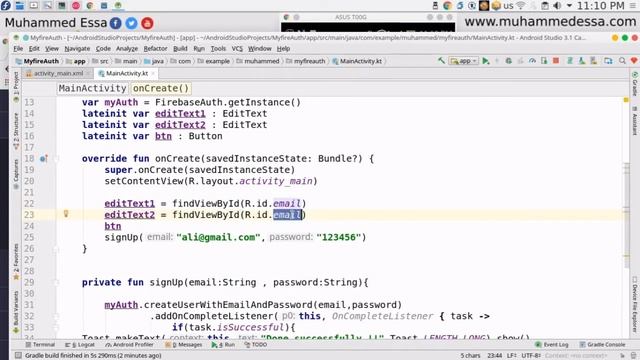Open the Window menu

tap(260, 49)
